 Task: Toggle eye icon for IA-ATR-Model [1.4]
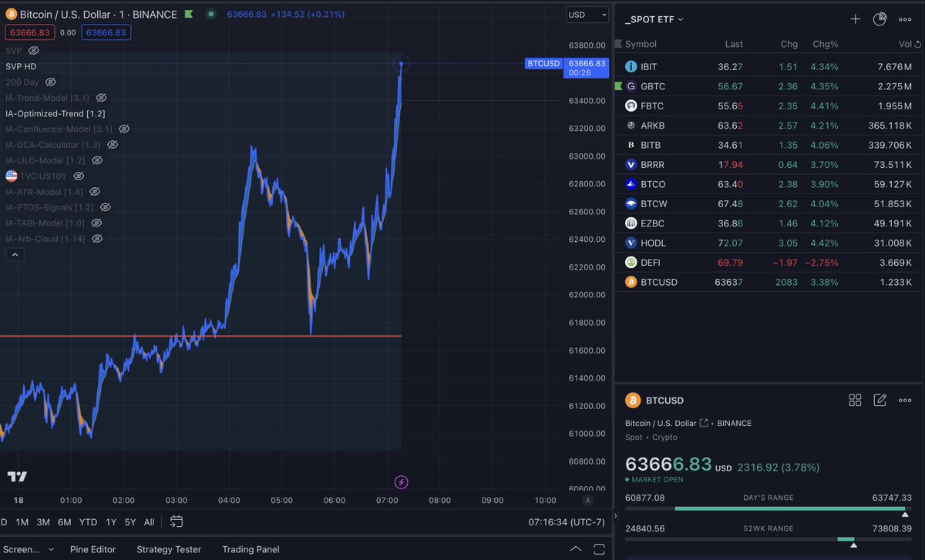(95, 192)
